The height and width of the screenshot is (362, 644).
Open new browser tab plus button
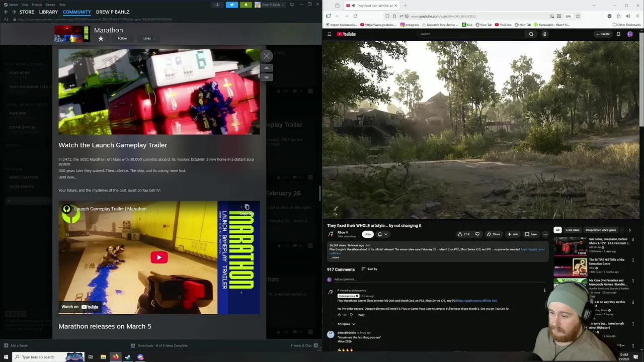(405, 6)
